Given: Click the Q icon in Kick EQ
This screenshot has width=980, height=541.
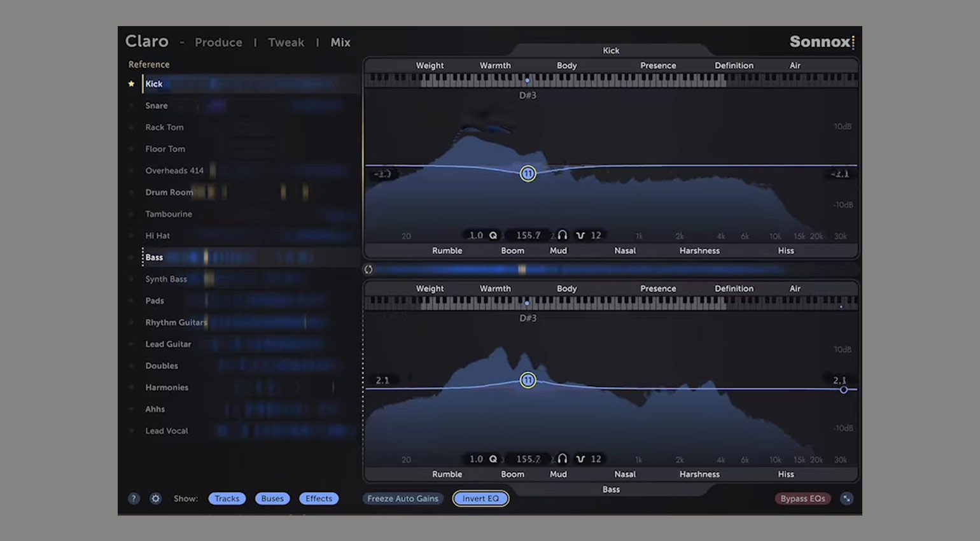Looking at the screenshot, I should pyautogui.click(x=493, y=235).
